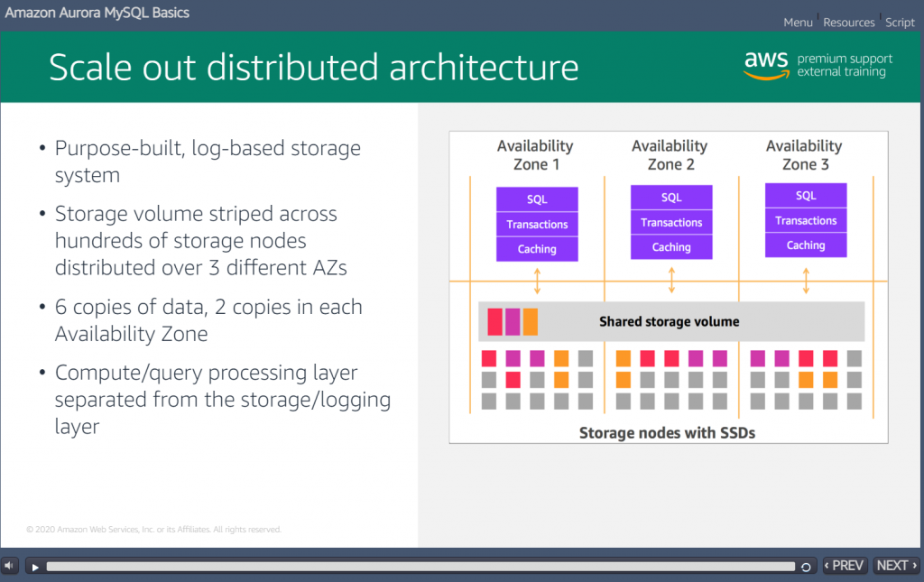Click the AWS logo in slide header
Image resolution: width=924 pixels, height=582 pixels.
pos(766,64)
